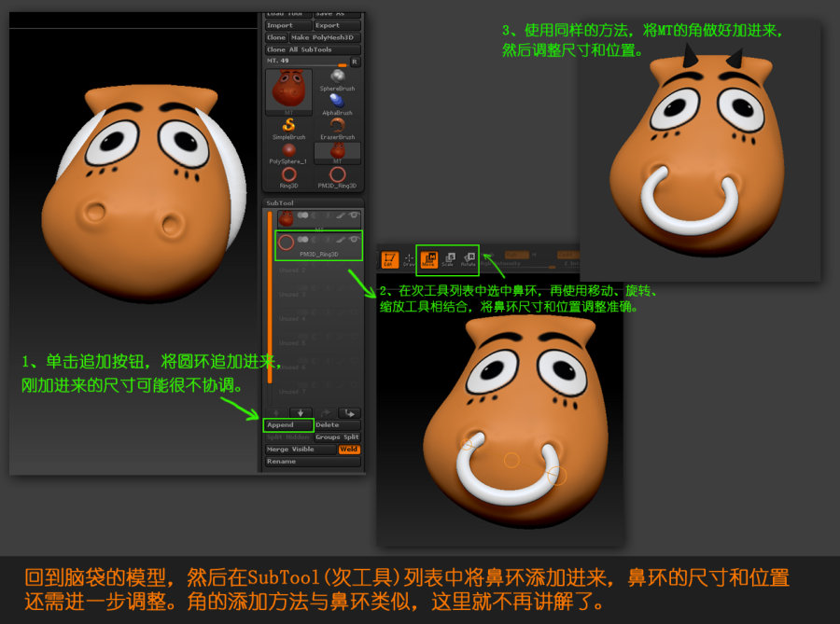The width and height of the screenshot is (840, 624).
Task: Click the SubTool list orange scrollbar
Action: point(270,297)
